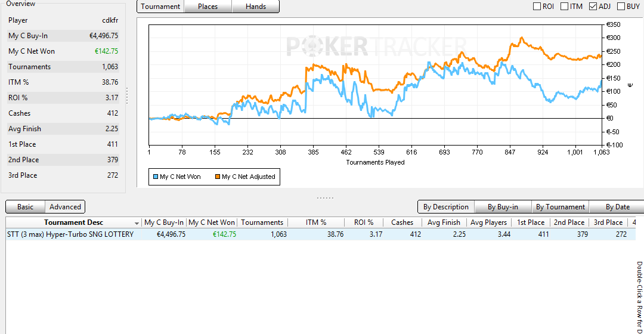Uncheck the ADJ checkbox
The image size is (644, 334).
click(593, 6)
